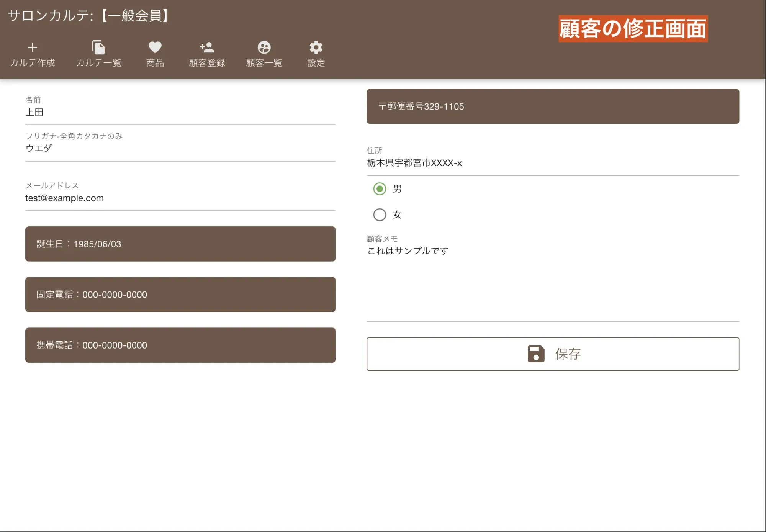Open 顧客一覧 using the people icon

(264, 47)
